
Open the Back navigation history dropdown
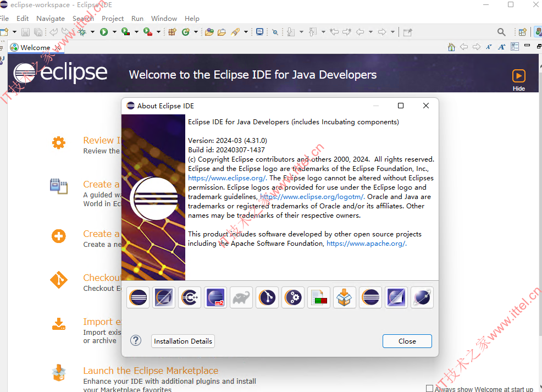coord(370,32)
